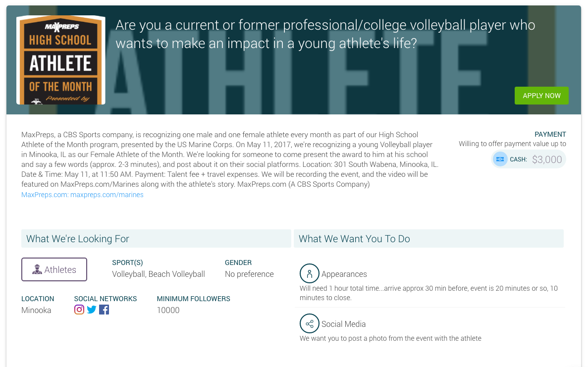
Task: Click the What We Want You To Do header
Action: [354, 239]
